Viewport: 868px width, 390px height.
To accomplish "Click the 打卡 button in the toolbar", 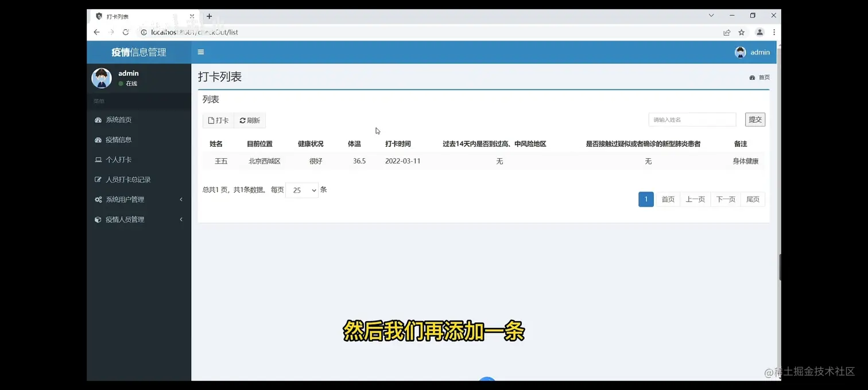I will 218,120.
